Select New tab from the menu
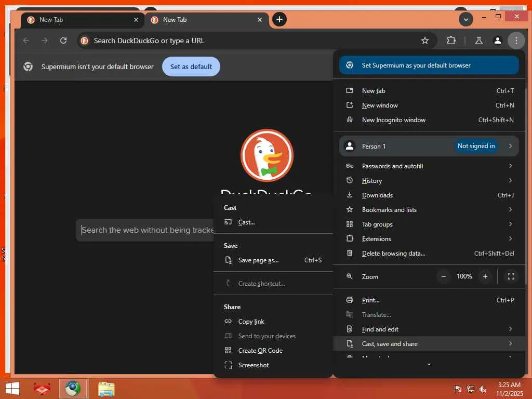The width and height of the screenshot is (532, 399). click(x=429, y=90)
